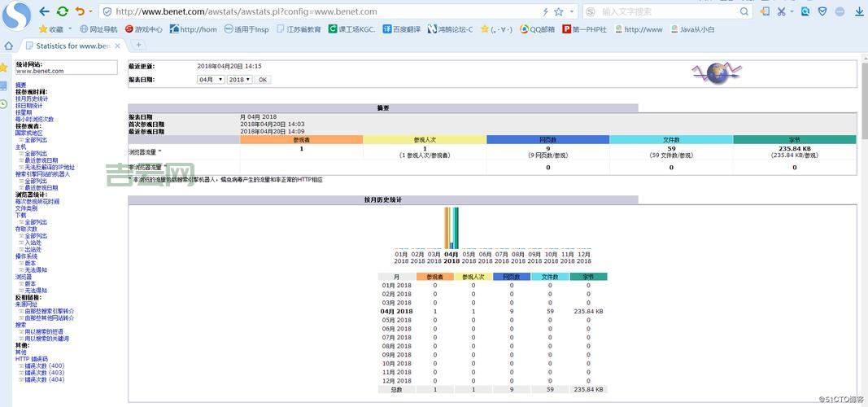The height and width of the screenshot is (407, 868).
Task: Open a new tab with the plus button
Action: 138,46
